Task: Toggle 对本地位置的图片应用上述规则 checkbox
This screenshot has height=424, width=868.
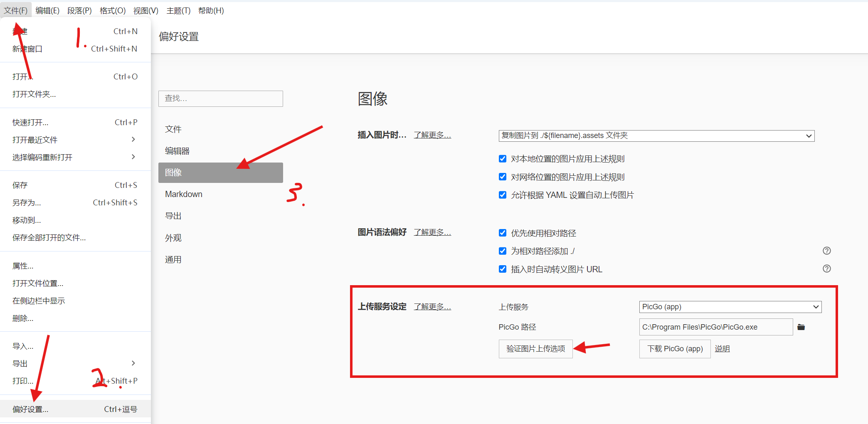Action: click(503, 158)
